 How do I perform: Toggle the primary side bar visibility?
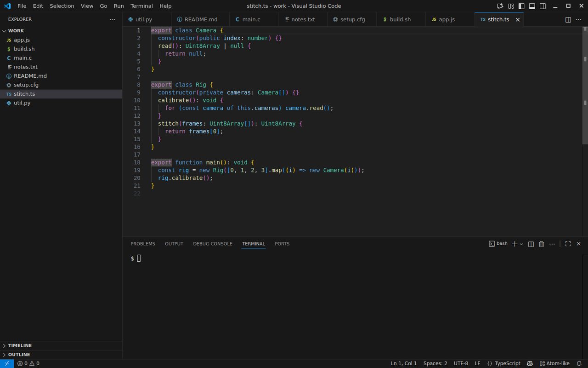pyautogui.click(x=521, y=6)
